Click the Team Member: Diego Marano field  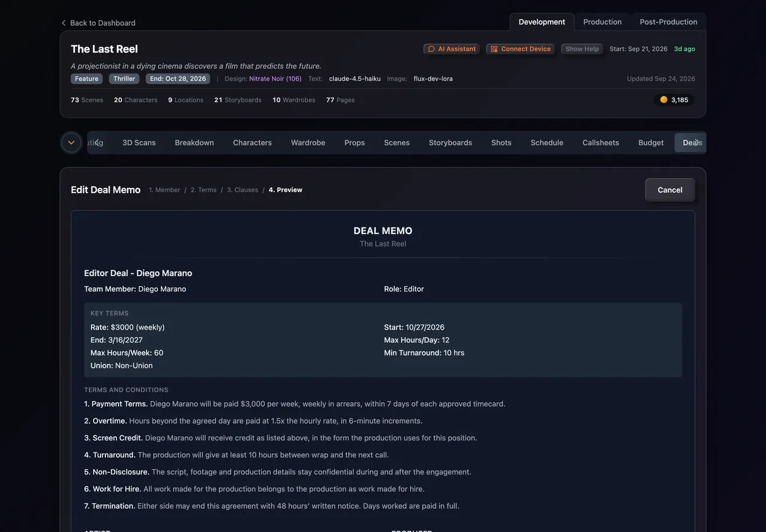pyautogui.click(x=135, y=289)
